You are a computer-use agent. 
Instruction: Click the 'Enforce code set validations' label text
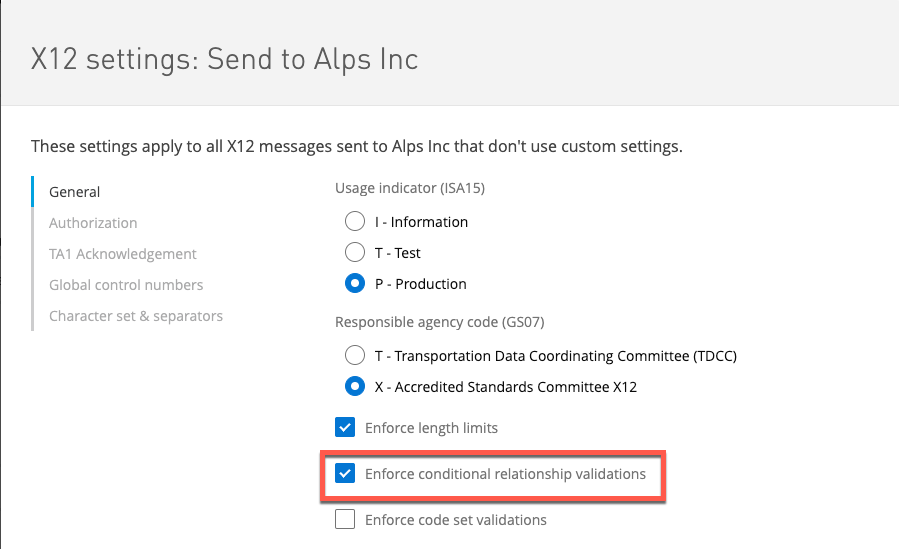(456, 520)
